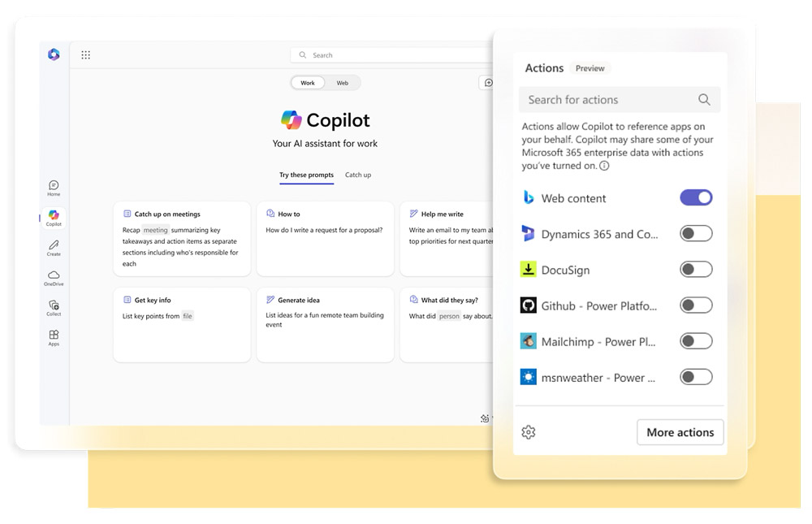Enable the DocuSign toggle
Viewport: 812px width, 524px height.
[x=696, y=270]
